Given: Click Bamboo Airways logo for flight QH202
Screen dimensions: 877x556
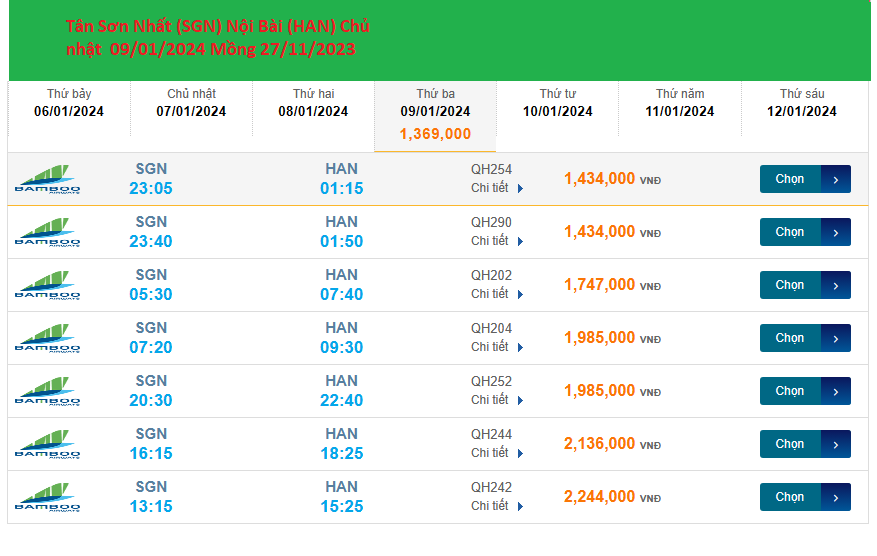Looking at the screenshot, I should [x=48, y=285].
